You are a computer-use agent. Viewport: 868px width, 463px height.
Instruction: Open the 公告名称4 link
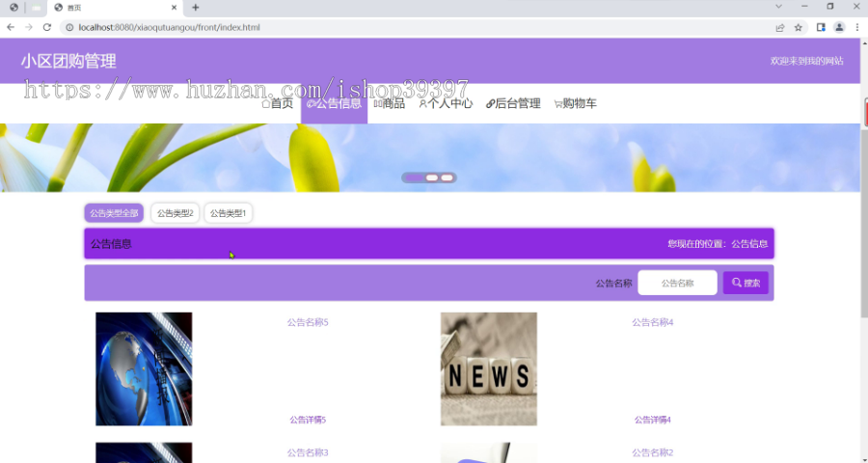point(653,322)
